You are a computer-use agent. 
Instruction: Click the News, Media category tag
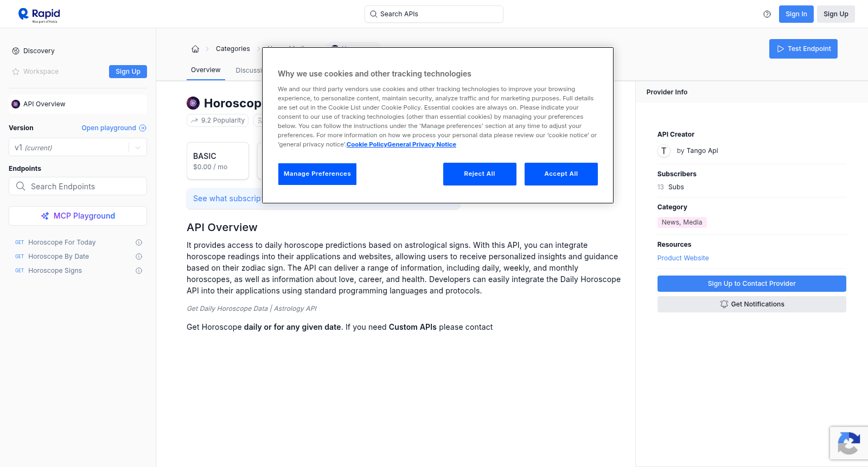pos(682,222)
